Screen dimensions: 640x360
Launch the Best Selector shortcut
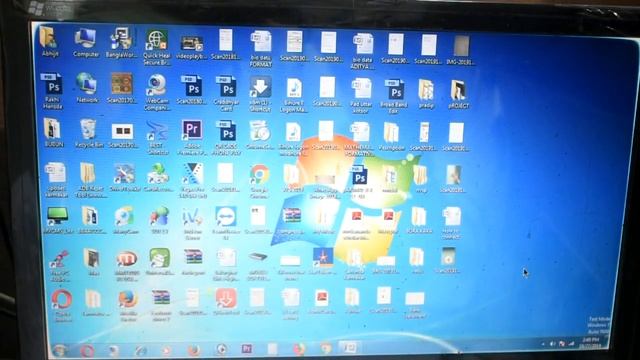(158, 137)
